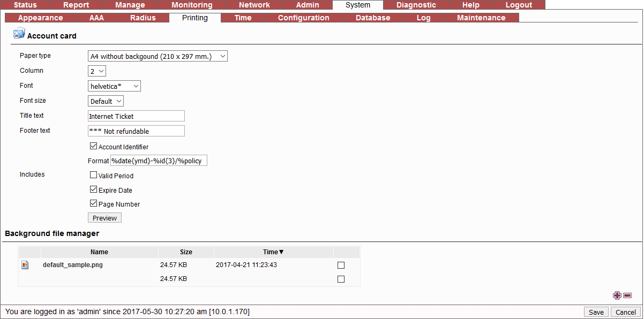Image resolution: width=644 pixels, height=319 pixels.
Task: Open the Paper type dropdown
Action: 158,56
